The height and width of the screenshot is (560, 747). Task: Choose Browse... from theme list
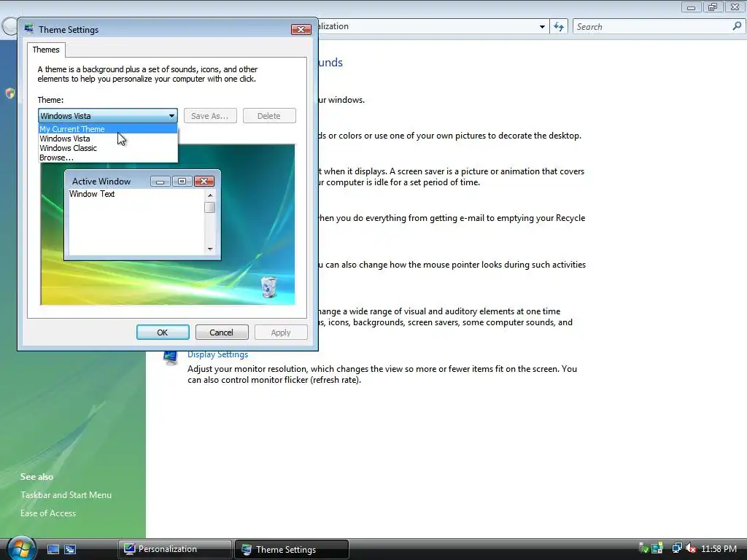tap(108, 157)
